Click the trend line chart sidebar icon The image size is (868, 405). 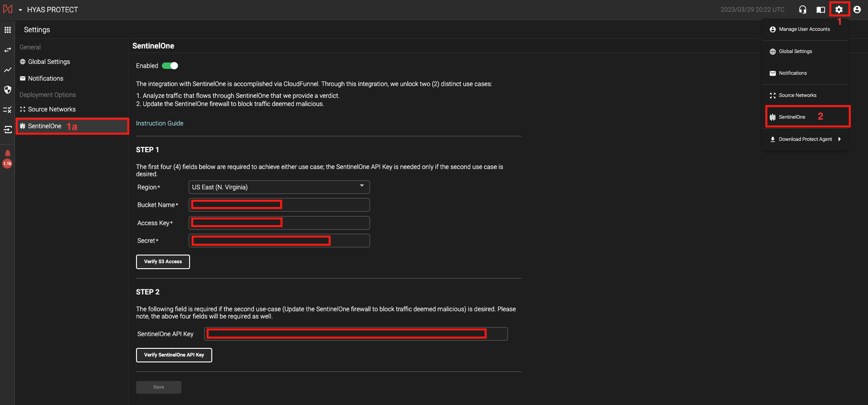[8, 70]
